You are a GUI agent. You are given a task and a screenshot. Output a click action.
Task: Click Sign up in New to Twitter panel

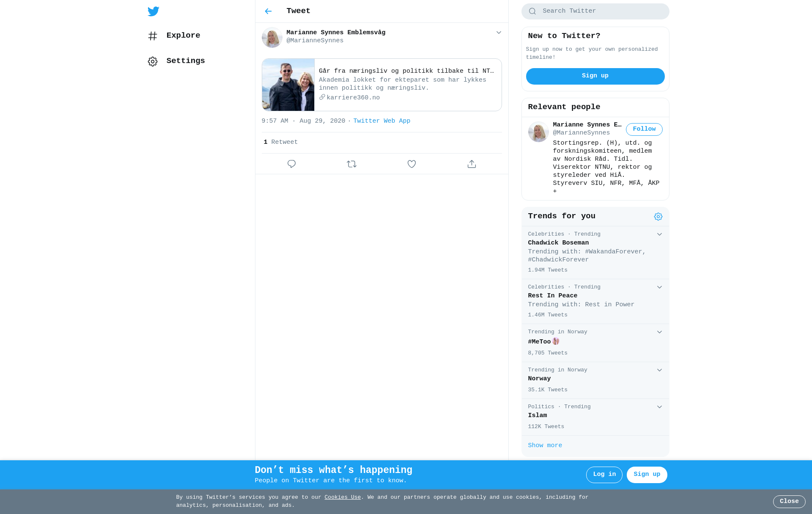click(595, 76)
